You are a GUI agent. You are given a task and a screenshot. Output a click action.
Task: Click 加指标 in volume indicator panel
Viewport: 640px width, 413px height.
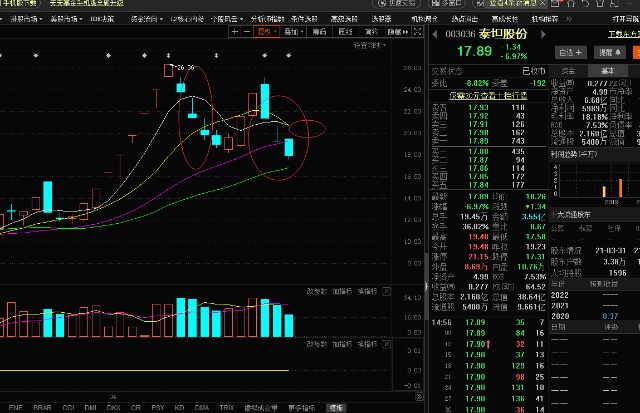(x=342, y=291)
